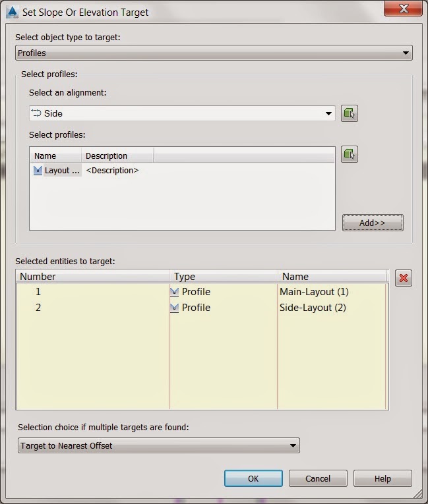Click Profile type text in row 2
Screen dimensions: 428x504
click(x=196, y=308)
